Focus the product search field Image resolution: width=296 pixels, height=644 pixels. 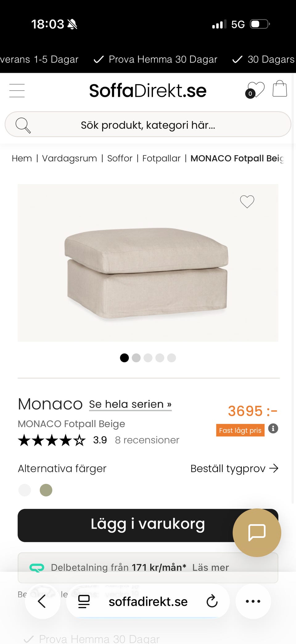coord(148,125)
